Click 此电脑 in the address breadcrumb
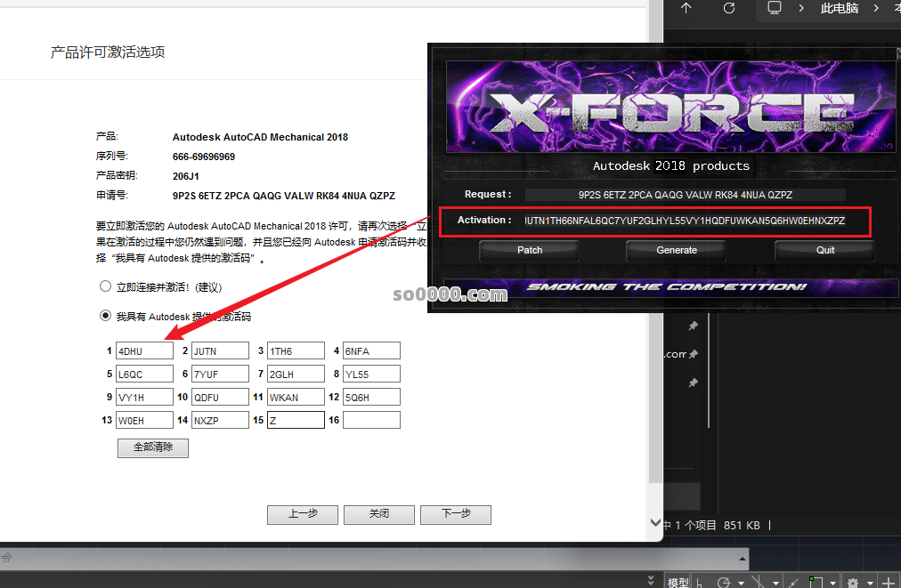This screenshot has width=901, height=588. click(x=839, y=8)
